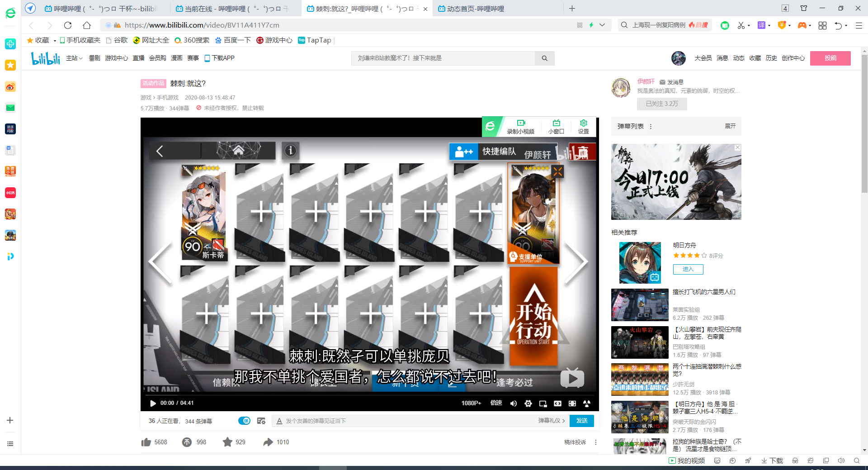Expand the 主站 dropdown in bilibili nav

(74, 58)
